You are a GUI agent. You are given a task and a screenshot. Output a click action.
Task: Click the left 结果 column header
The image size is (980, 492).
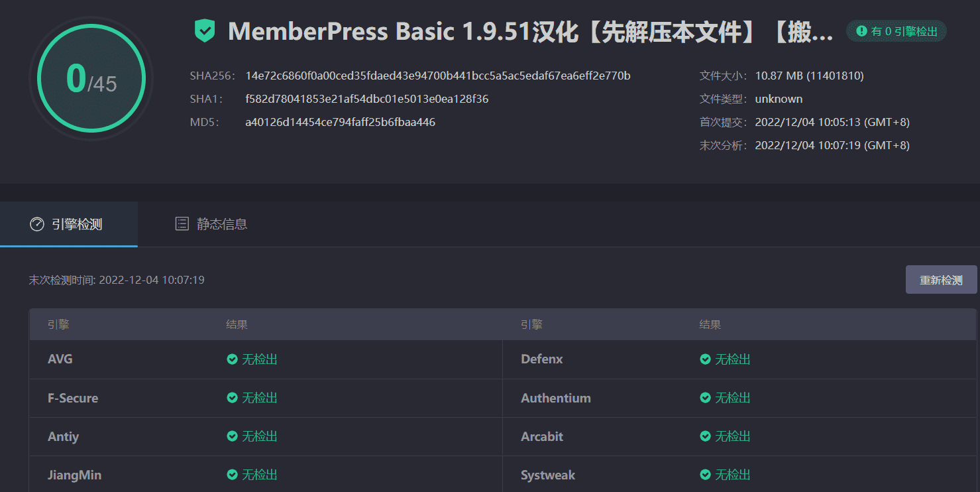[237, 325]
